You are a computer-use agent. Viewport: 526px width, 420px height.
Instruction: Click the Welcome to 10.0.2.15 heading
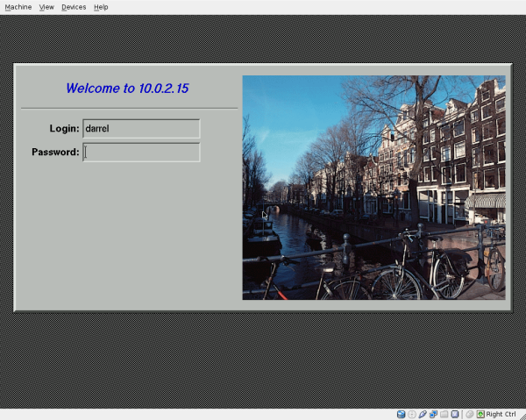(x=127, y=89)
